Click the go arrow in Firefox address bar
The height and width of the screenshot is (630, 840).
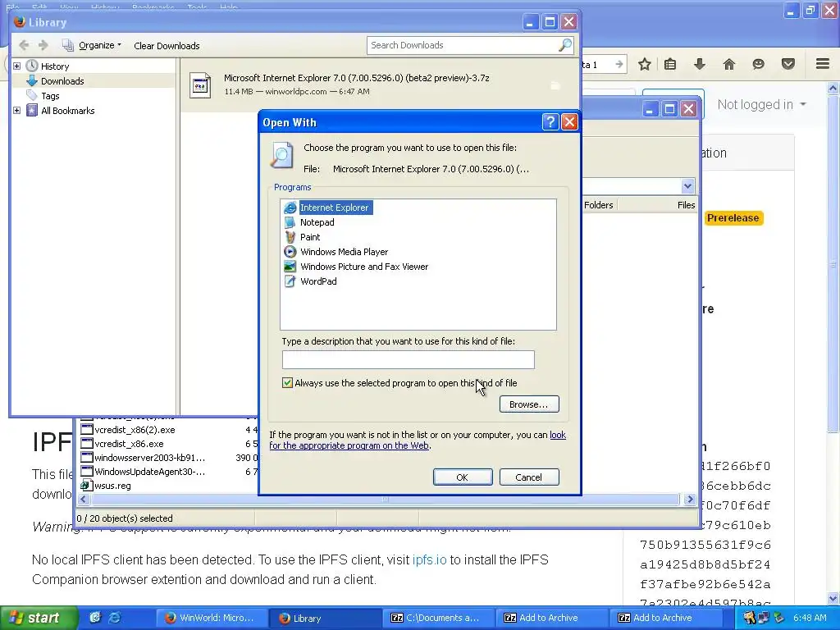(619, 64)
